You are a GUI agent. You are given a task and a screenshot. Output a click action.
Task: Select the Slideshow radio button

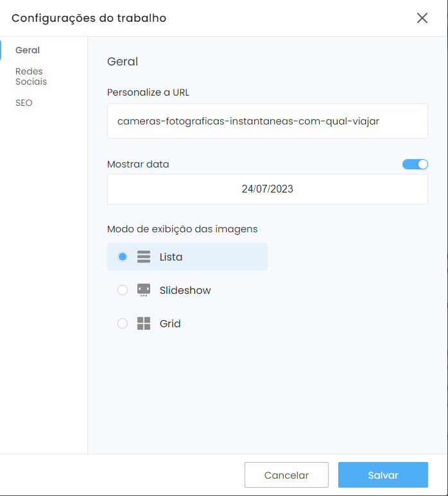pos(123,290)
